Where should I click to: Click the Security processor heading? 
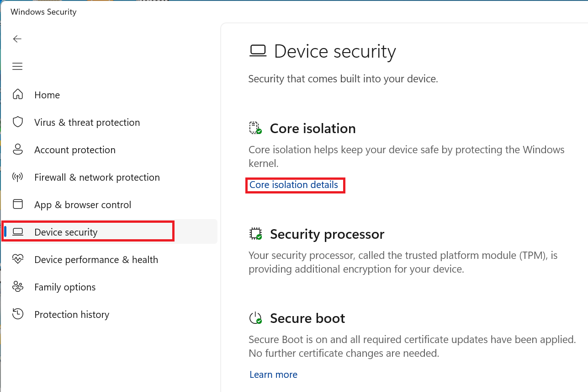[x=327, y=234]
